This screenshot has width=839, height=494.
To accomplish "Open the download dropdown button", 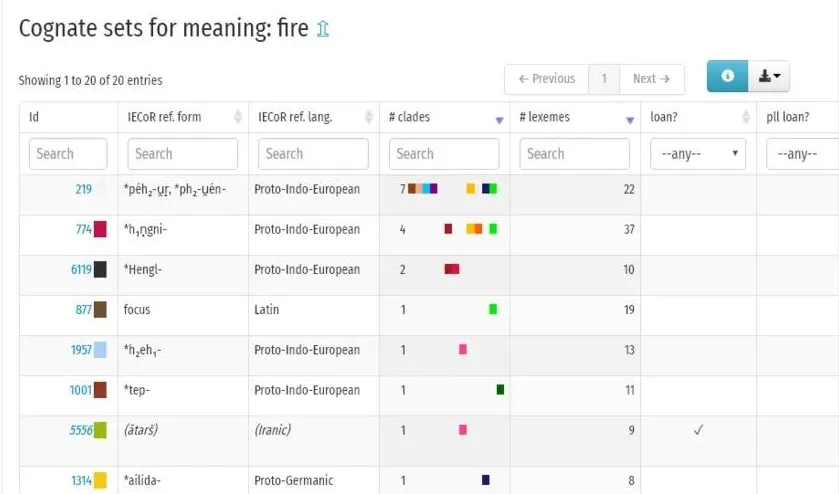I will point(769,76).
